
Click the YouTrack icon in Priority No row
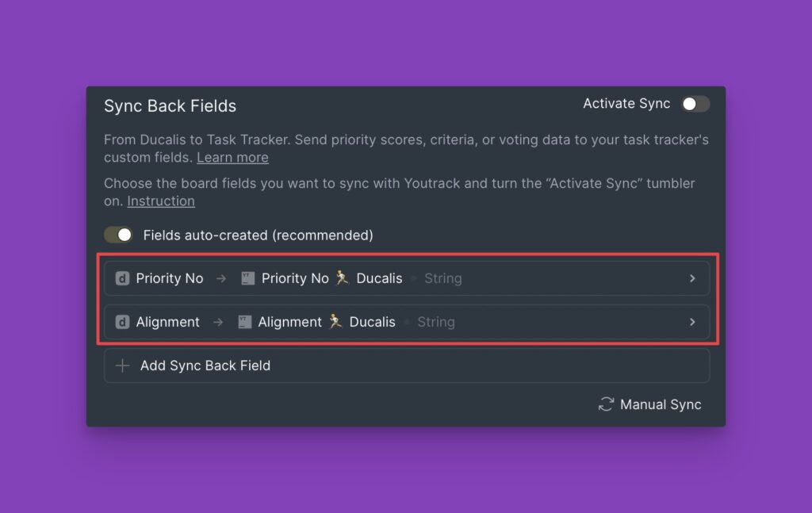[x=247, y=278]
